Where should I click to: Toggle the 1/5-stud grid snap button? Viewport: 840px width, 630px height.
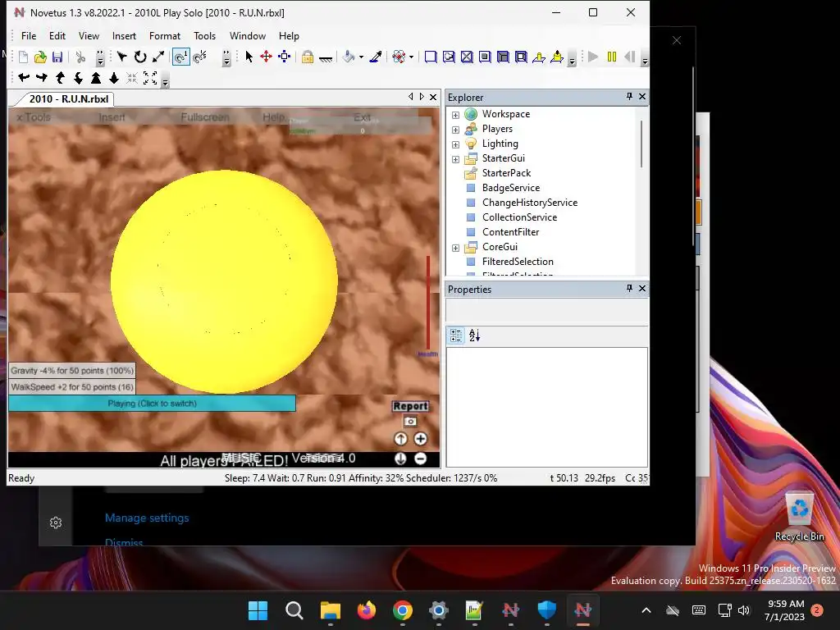pos(200,57)
